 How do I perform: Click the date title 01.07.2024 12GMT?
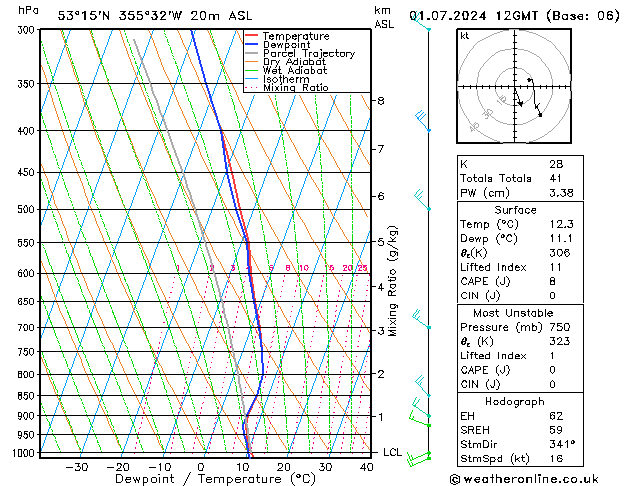[x=473, y=16]
